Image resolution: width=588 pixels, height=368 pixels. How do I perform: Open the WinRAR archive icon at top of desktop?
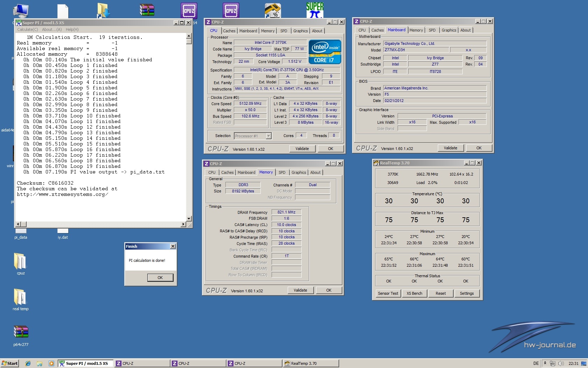click(147, 10)
